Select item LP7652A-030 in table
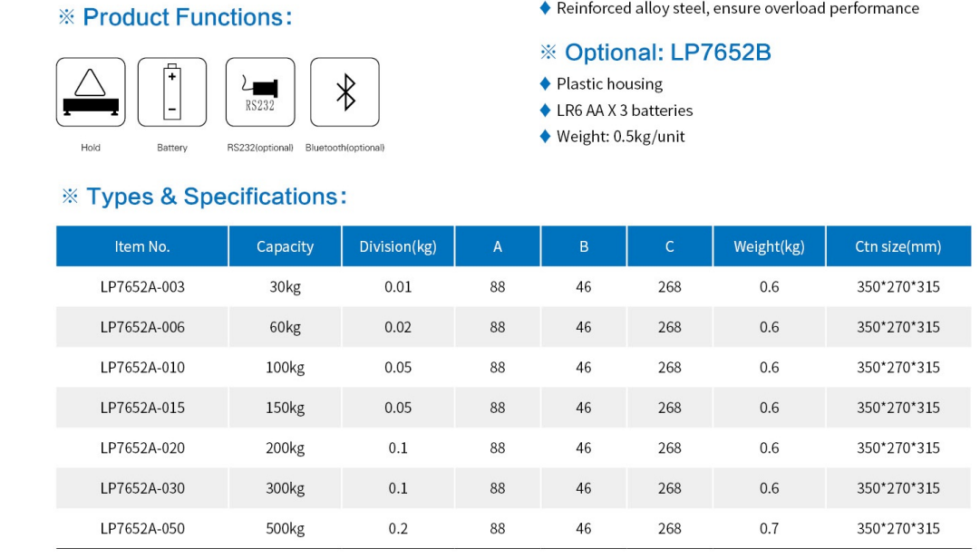980x558 pixels. (142, 488)
